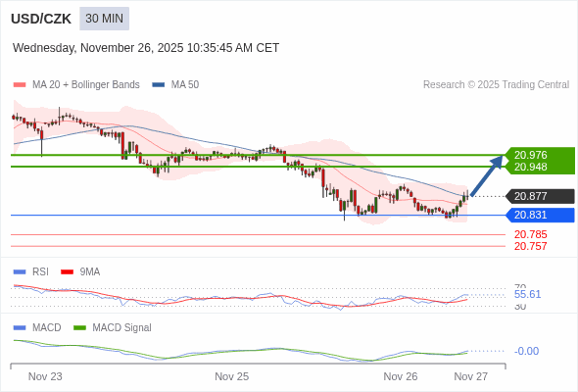578x392 pixels.
Task: Click the MA 20 + Bollinger Bands legend swatch
Action: click(x=20, y=85)
